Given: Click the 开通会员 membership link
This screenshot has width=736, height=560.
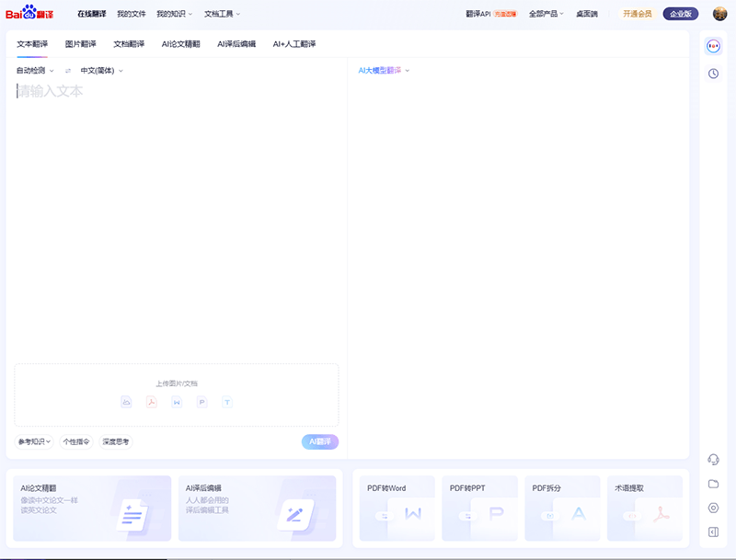Looking at the screenshot, I should click(637, 14).
